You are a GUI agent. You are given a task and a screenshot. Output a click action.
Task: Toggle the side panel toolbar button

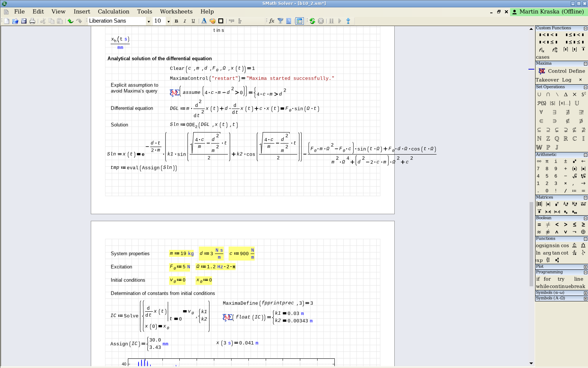(300, 21)
